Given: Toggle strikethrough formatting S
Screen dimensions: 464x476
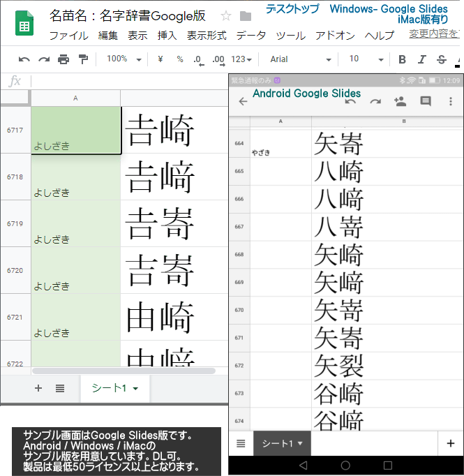Looking at the screenshot, I should (x=442, y=59).
